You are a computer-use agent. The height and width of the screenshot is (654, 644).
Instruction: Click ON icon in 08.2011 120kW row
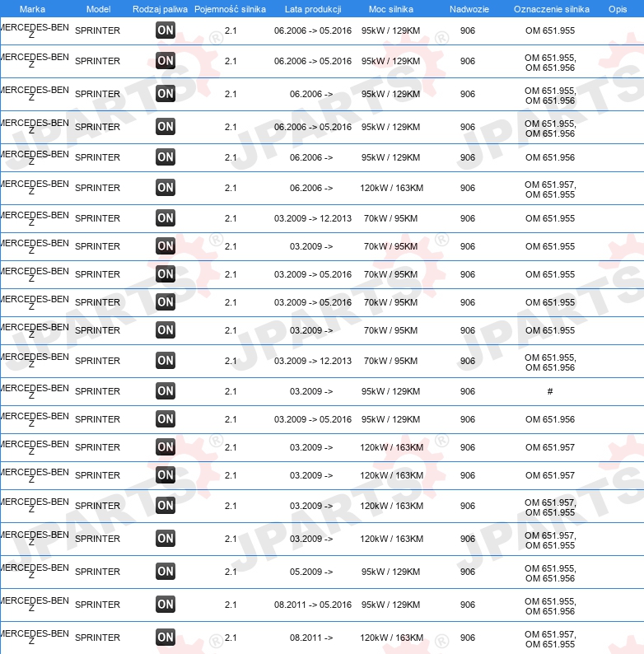[x=166, y=638]
